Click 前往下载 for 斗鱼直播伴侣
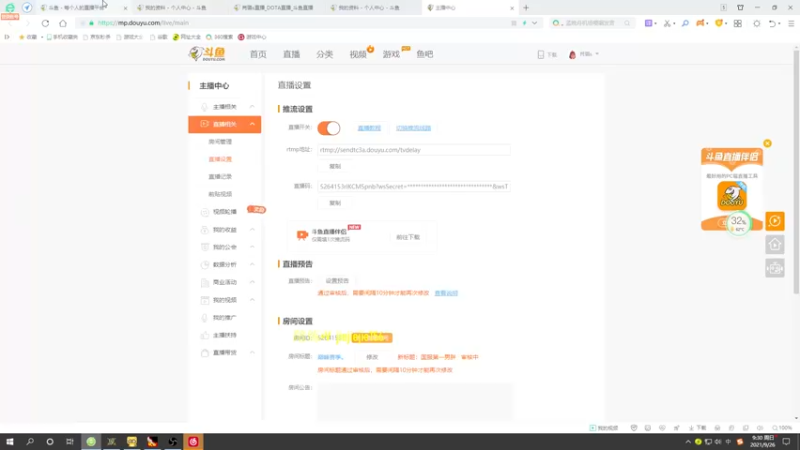 [x=408, y=237]
